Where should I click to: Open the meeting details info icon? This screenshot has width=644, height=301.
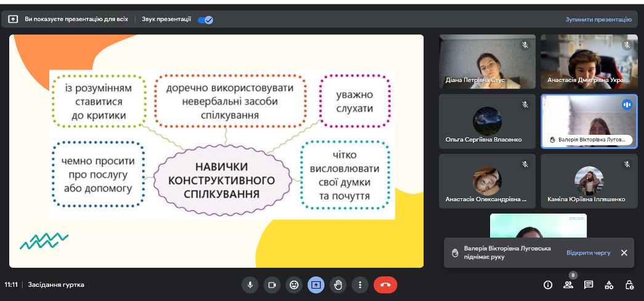(x=548, y=285)
